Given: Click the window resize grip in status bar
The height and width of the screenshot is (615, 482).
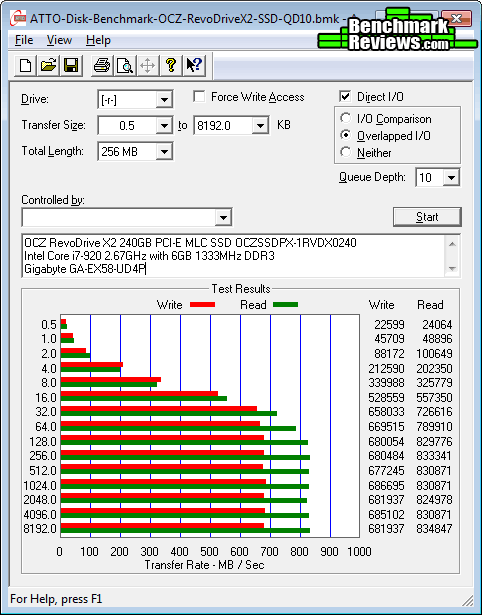Looking at the screenshot, I should 467,600.
